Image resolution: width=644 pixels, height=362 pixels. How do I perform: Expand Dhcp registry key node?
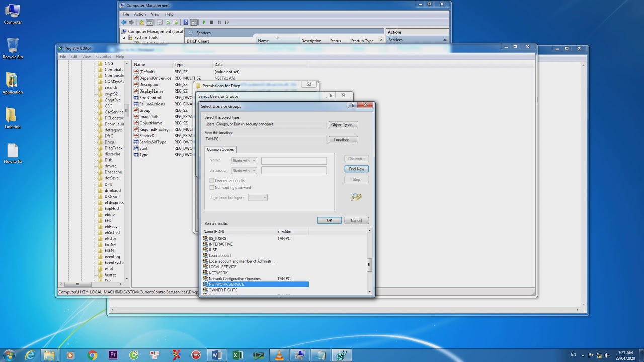[x=95, y=142]
